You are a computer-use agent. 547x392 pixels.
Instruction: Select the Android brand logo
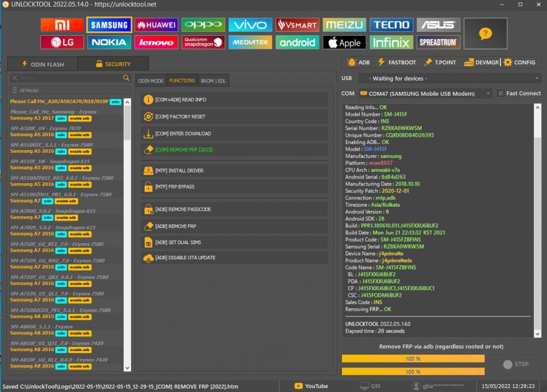(298, 42)
